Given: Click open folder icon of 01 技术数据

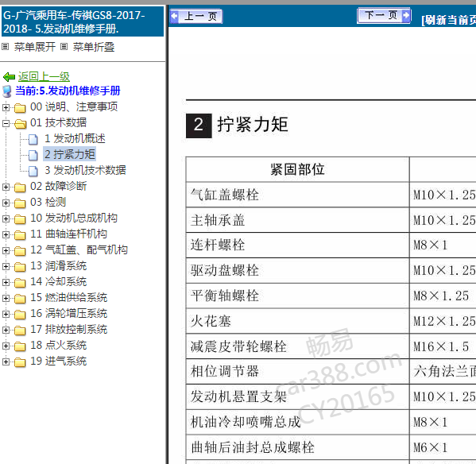Looking at the screenshot, I should 21,123.
